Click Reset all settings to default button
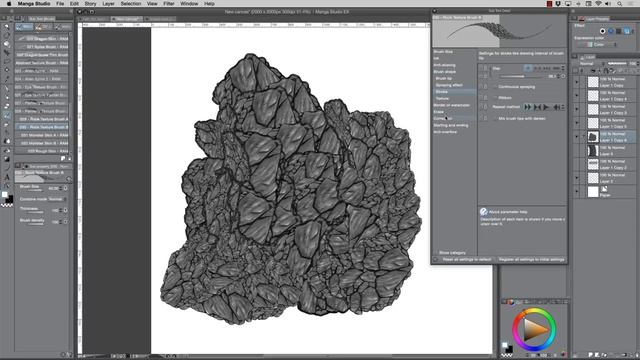 tap(467, 260)
